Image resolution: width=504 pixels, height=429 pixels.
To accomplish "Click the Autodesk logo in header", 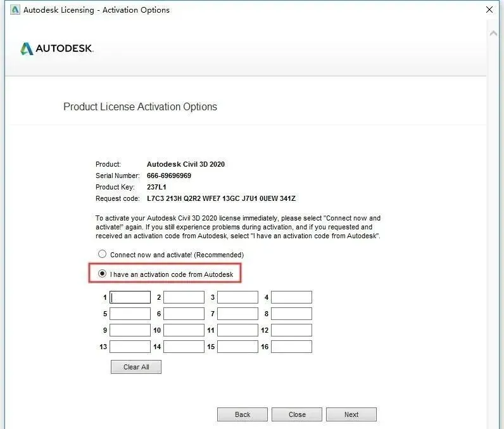I will coord(57,49).
